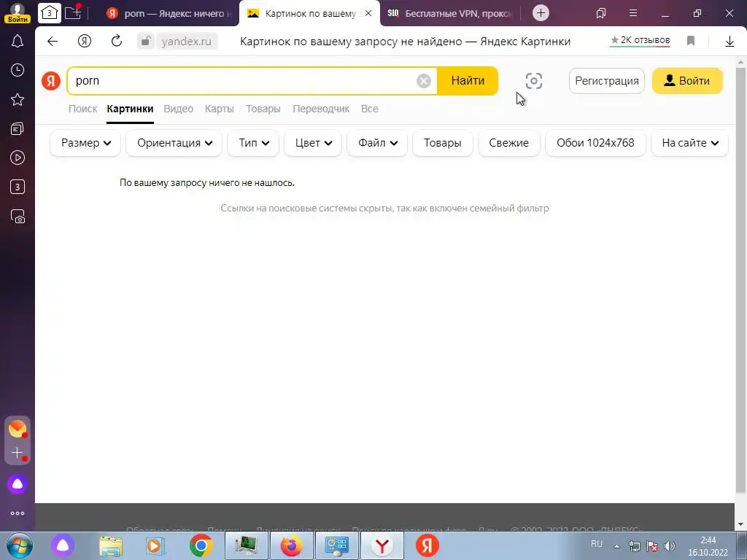Open browser bookmarks panel icon in title bar
Screen dimensions: 747x560
coord(601,13)
